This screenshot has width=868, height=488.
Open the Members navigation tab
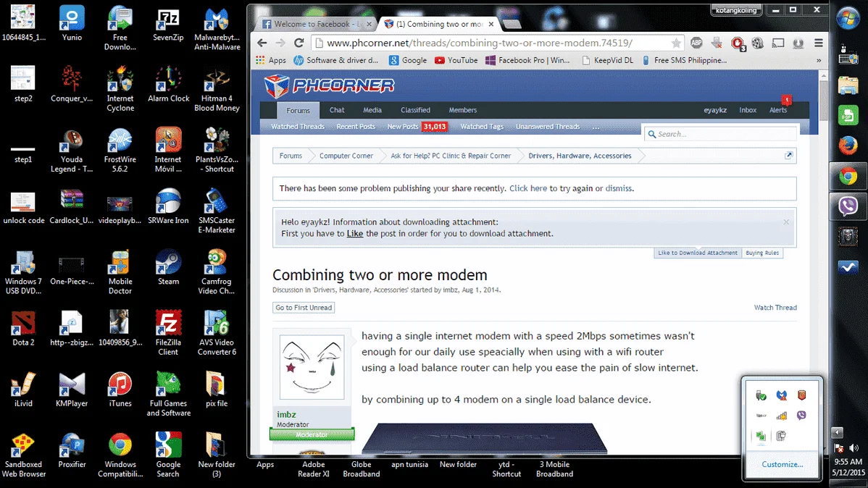click(x=463, y=110)
